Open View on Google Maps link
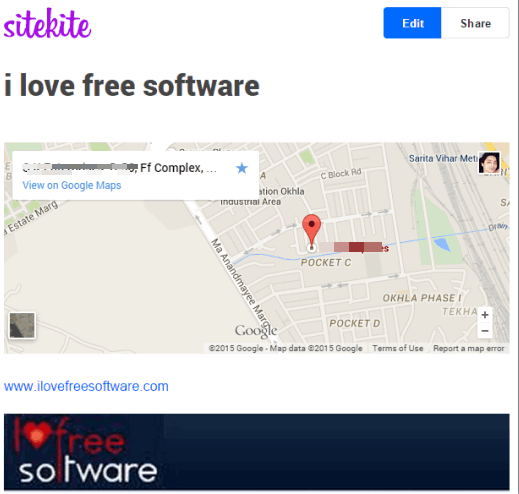Screen dimensions: 519x494 pyautogui.click(x=72, y=185)
